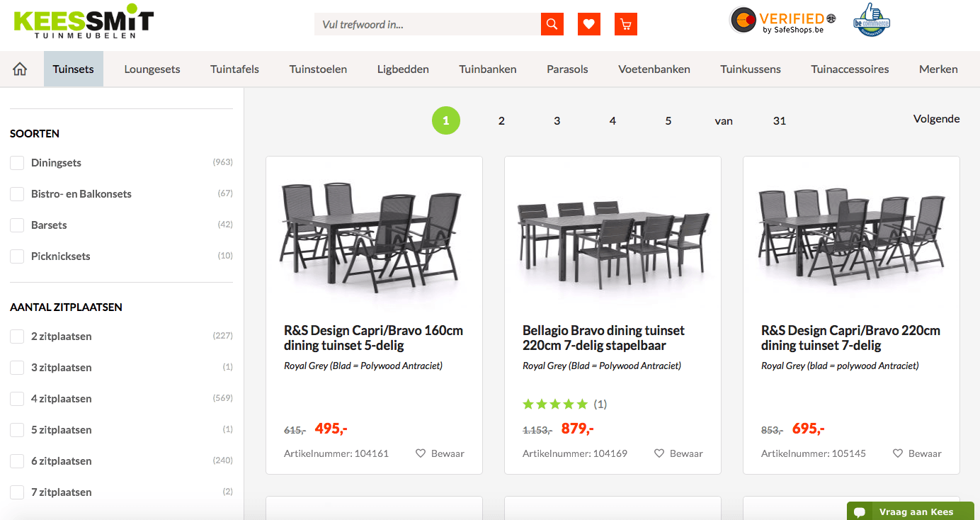Screen dimensions: 980x520
Task: Open the shopping cart icon
Action: (626, 24)
